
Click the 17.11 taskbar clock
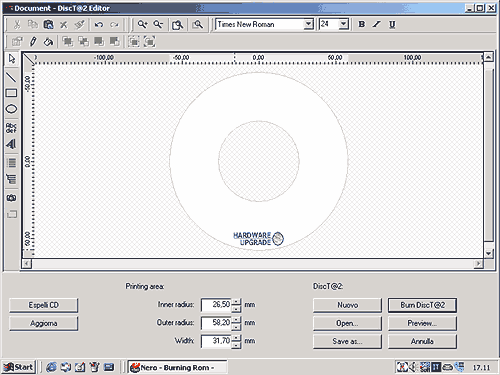pos(481,368)
